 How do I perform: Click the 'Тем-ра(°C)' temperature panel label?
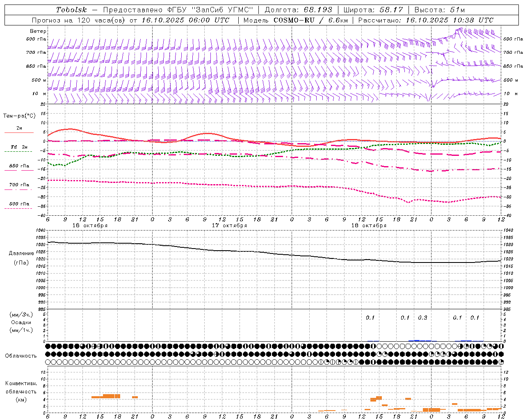pos(19,116)
